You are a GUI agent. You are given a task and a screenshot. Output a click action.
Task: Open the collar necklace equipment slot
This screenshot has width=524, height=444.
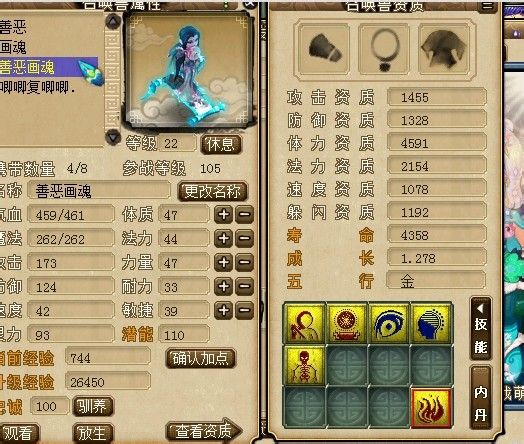[x=384, y=49]
